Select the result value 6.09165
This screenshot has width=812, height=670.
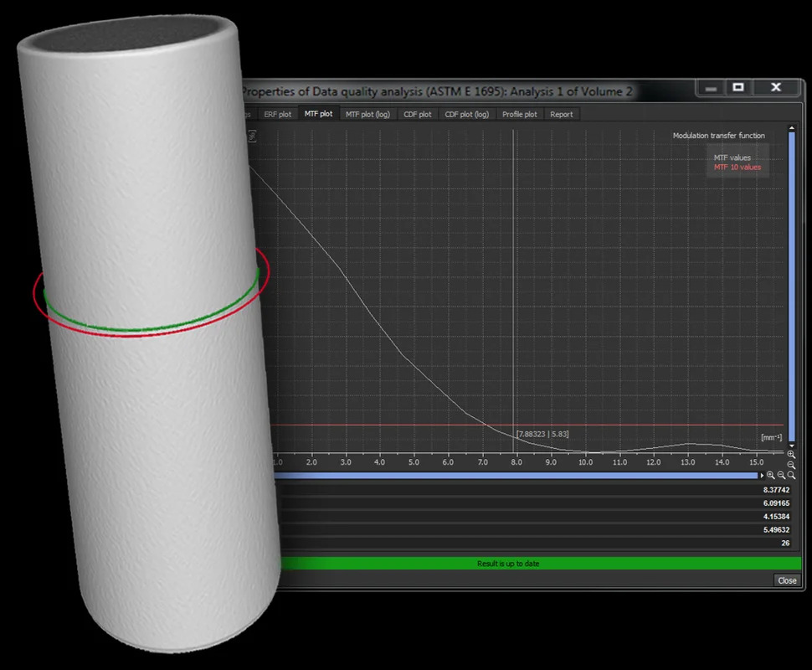(x=776, y=503)
